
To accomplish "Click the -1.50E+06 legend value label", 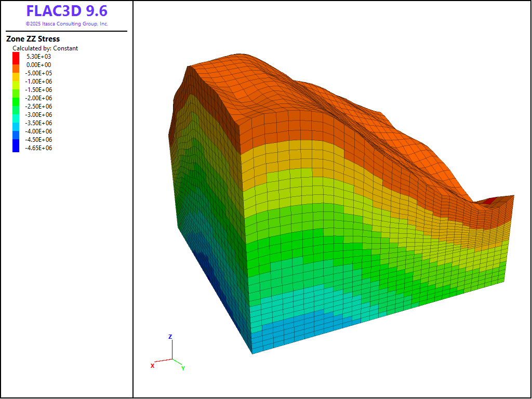I will [39, 90].
